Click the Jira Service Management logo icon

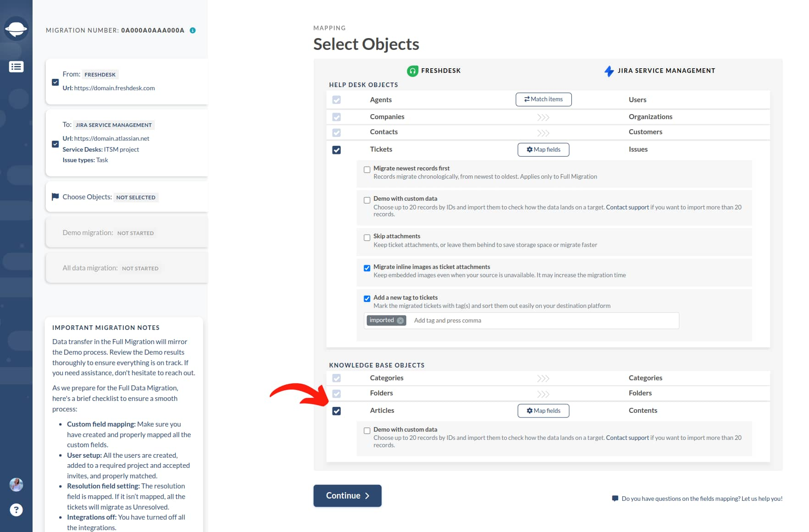pyautogui.click(x=609, y=71)
